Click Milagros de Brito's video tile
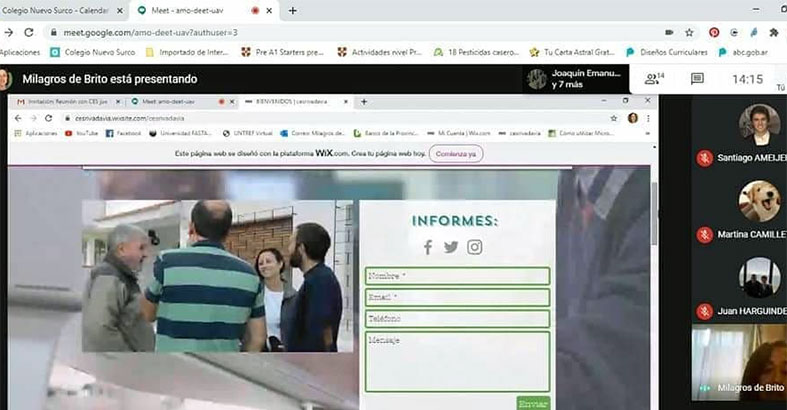 pos(739,362)
